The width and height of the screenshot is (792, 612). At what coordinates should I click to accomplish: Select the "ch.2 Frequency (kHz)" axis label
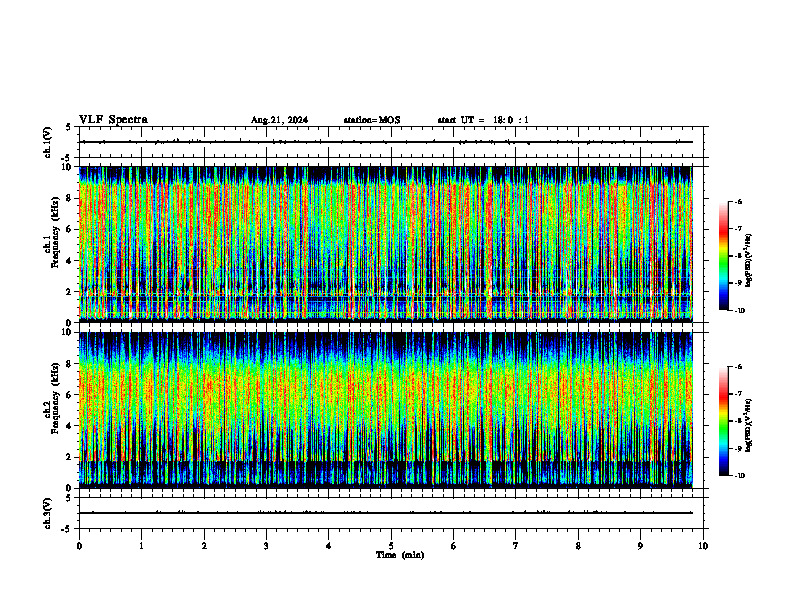(52, 397)
